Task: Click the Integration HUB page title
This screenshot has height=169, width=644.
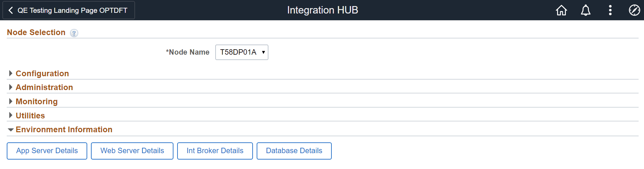Action: coord(322,10)
